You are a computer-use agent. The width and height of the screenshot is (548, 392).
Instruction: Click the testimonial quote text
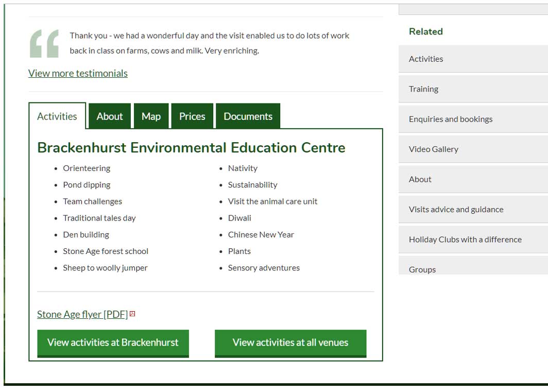coord(209,43)
